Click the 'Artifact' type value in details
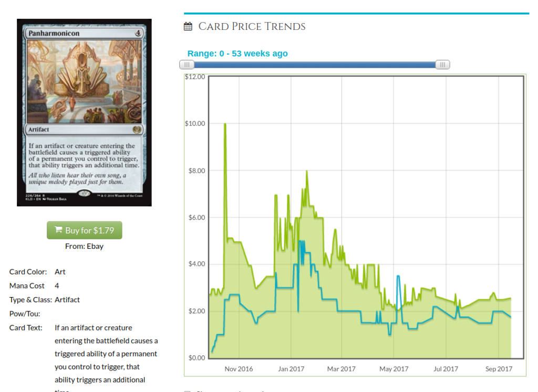Viewport: 538px width, 392px height. click(67, 300)
